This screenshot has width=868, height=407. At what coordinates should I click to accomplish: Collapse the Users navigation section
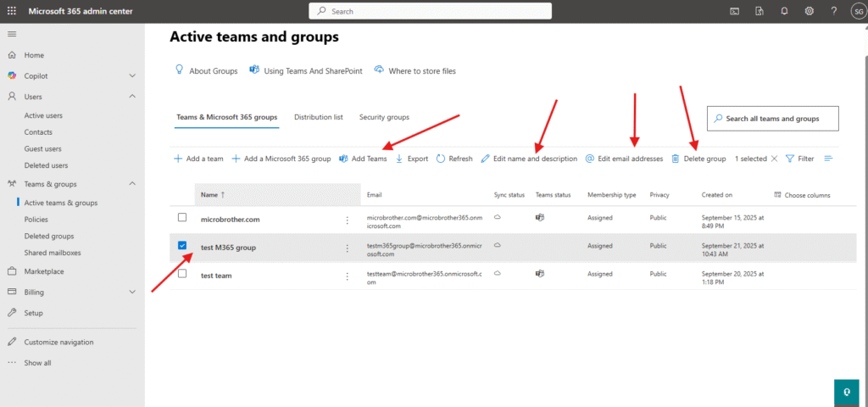tap(132, 97)
